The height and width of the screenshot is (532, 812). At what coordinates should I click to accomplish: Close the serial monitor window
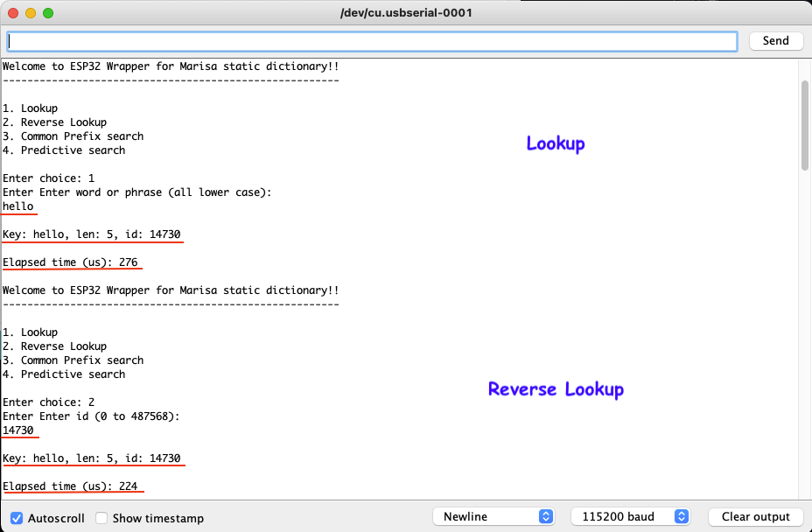[13, 13]
